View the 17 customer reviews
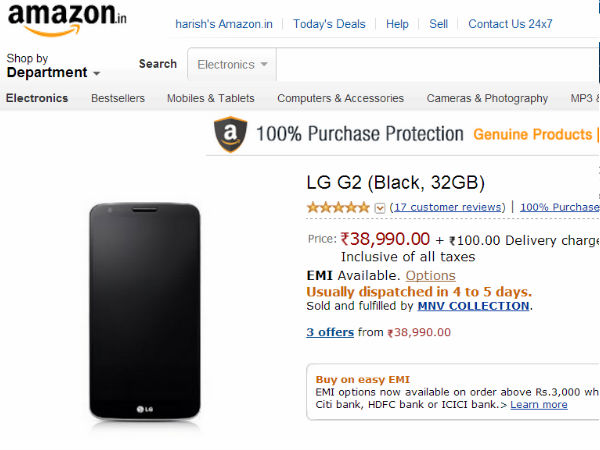 tap(447, 207)
